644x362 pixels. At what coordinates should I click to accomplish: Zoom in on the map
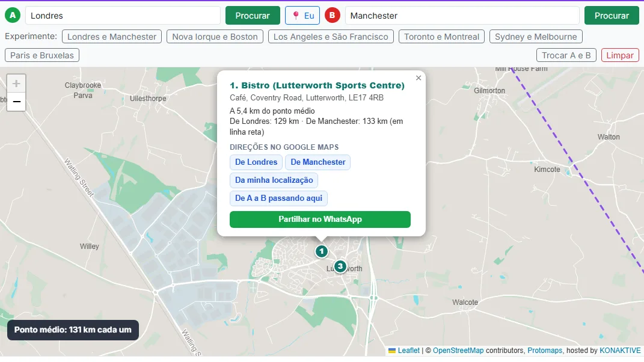[x=16, y=84]
